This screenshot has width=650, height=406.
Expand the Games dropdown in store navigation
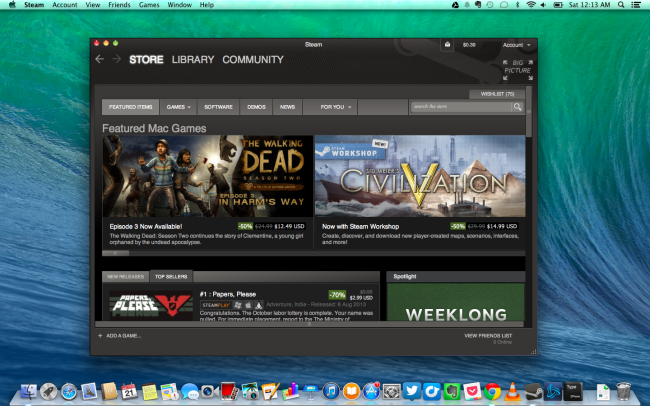(178, 106)
